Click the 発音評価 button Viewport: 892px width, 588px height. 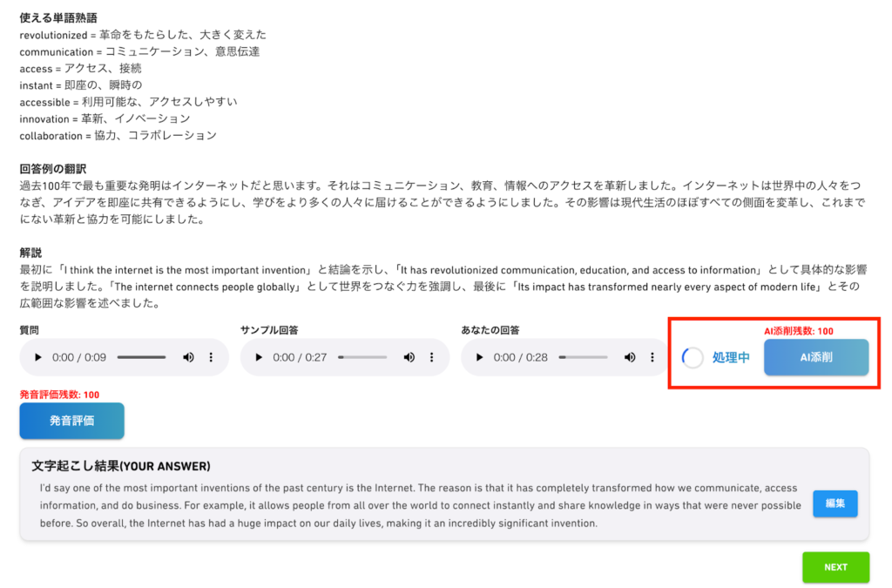pyautogui.click(x=71, y=421)
